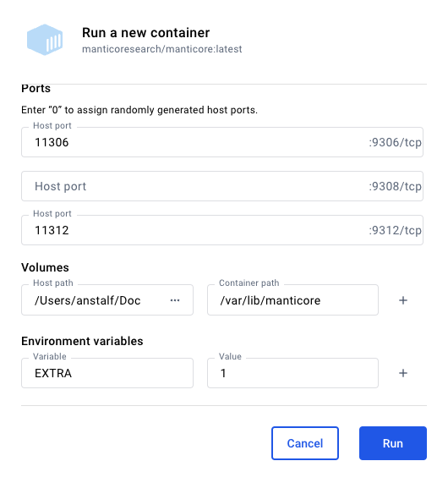Browse host path with ellipsis icon
Screen dimensions: 448x483
175,300
